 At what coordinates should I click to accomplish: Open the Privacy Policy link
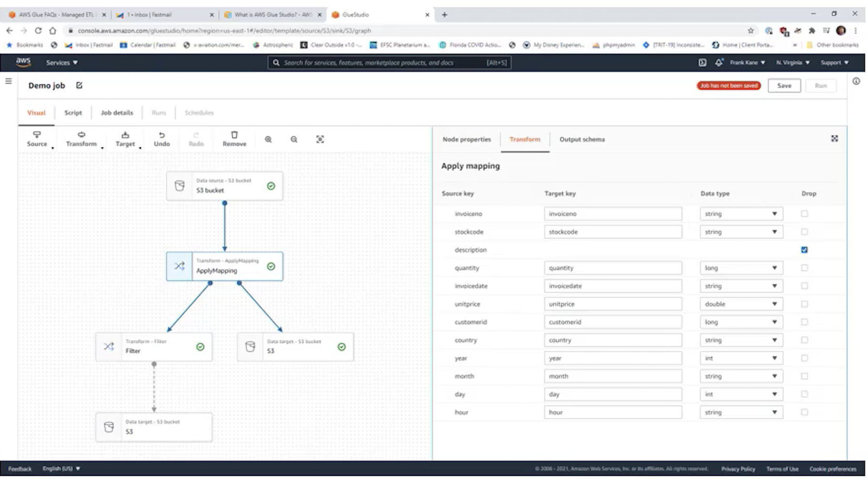[x=738, y=469]
